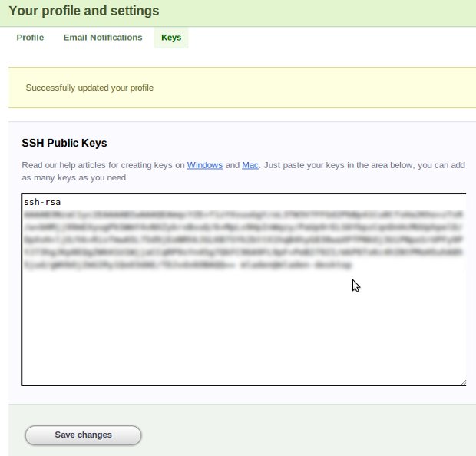Click the 'Your profile and settings' heading
The image size is (476, 456).
pyautogui.click(x=84, y=12)
